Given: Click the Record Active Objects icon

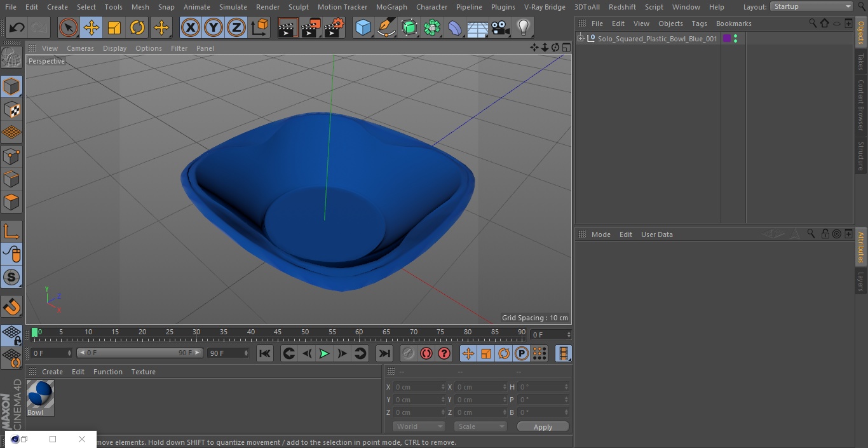Looking at the screenshot, I should [409, 353].
